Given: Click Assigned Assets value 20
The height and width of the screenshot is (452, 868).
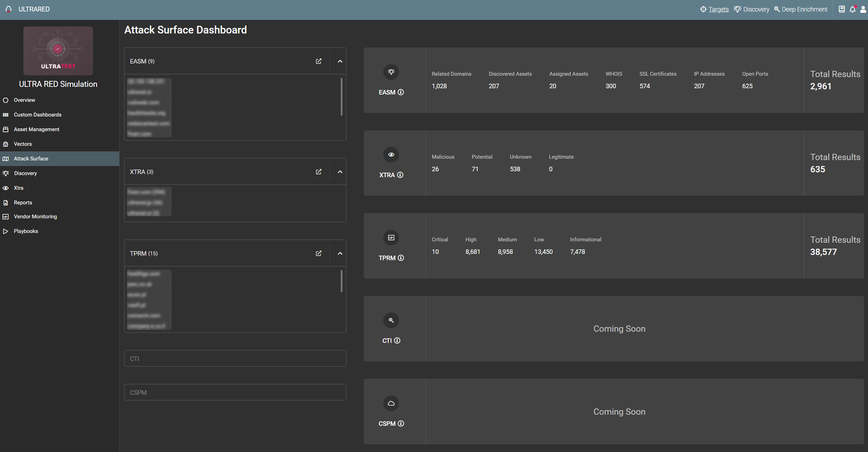Looking at the screenshot, I should (x=553, y=86).
